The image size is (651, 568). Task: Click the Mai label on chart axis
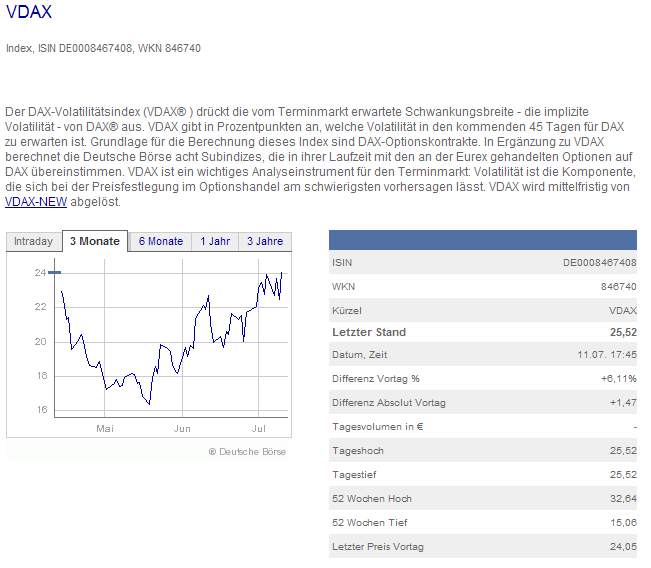tap(105, 428)
